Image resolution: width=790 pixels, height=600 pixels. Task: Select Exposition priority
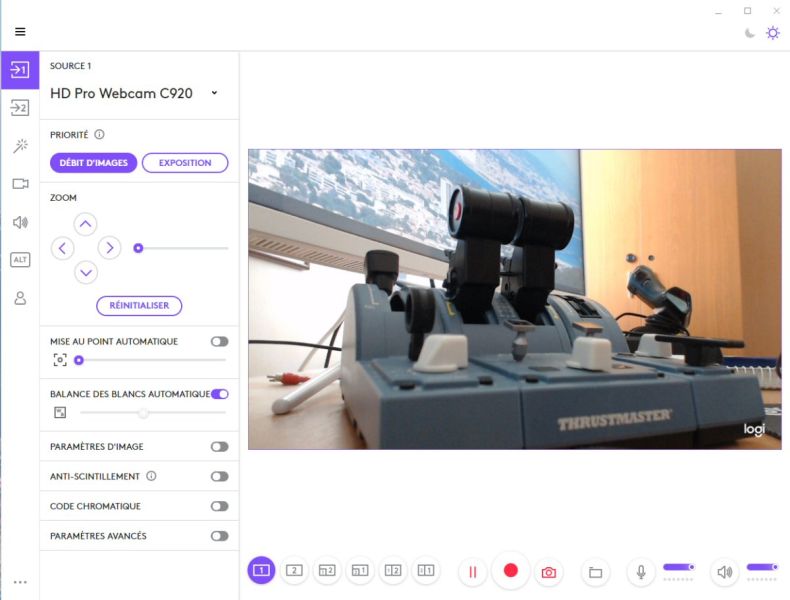[185, 163]
